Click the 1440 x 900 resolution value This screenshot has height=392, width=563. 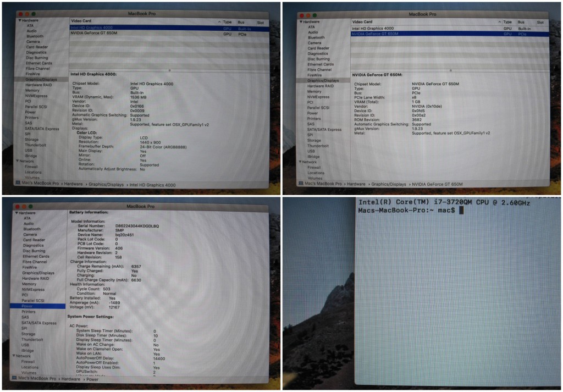coord(150,142)
